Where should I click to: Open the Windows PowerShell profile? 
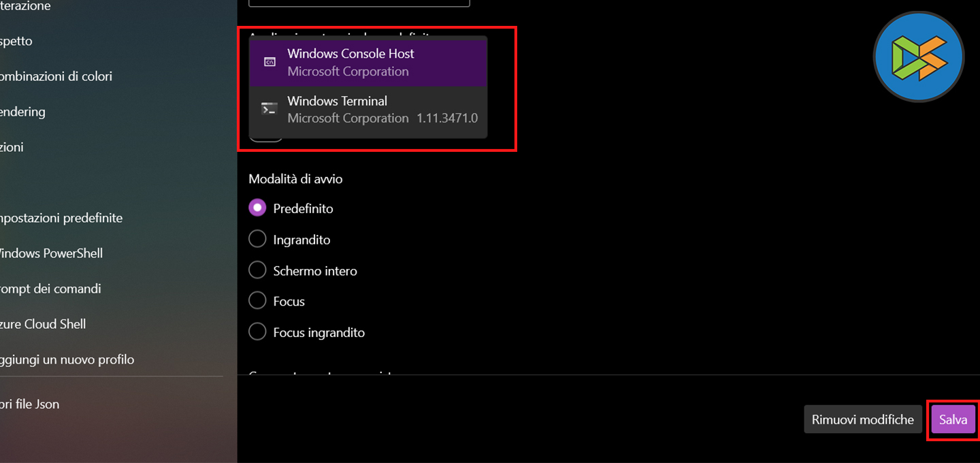click(51, 253)
